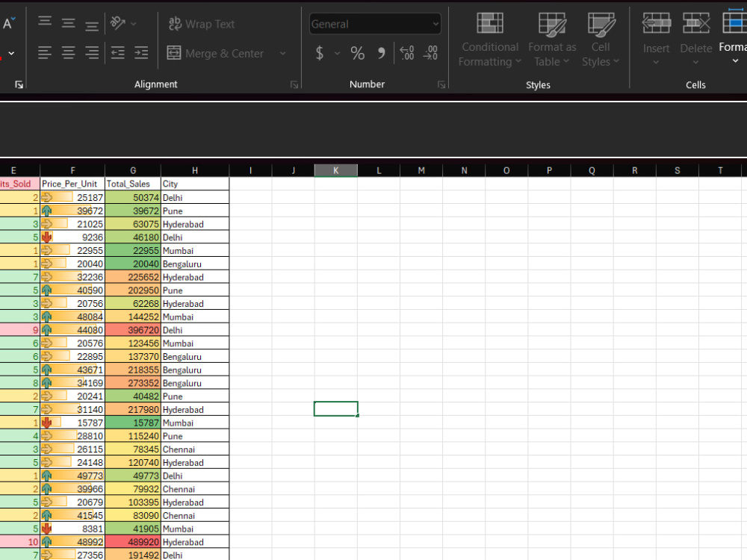The height and width of the screenshot is (560, 747).
Task: Open Conditional Formatting menu
Action: coord(490,40)
